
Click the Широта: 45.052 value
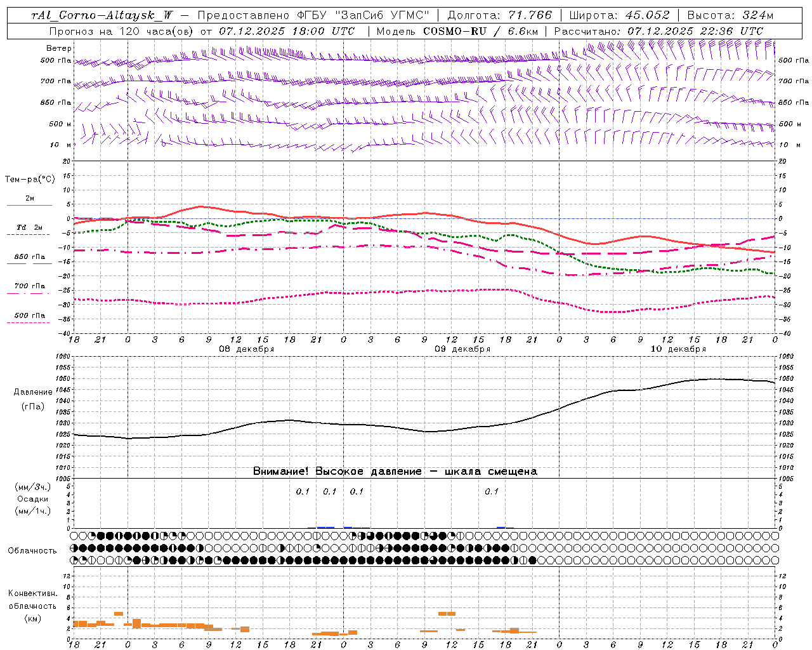pyautogui.click(x=619, y=15)
